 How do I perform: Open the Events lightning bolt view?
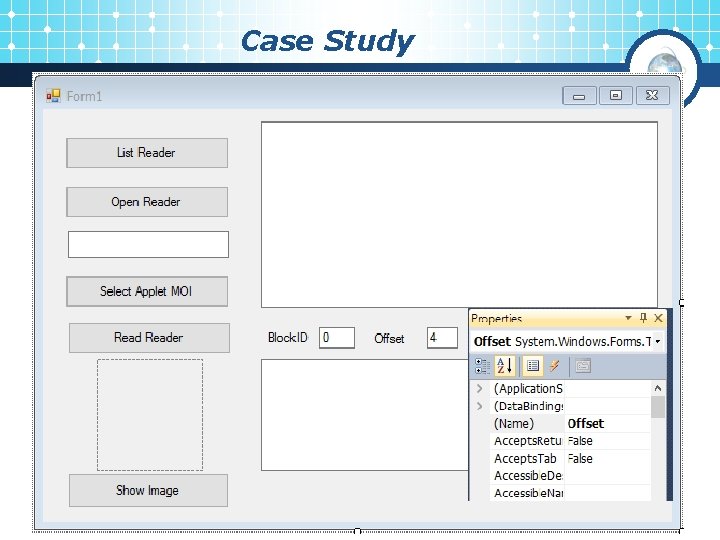click(555, 366)
